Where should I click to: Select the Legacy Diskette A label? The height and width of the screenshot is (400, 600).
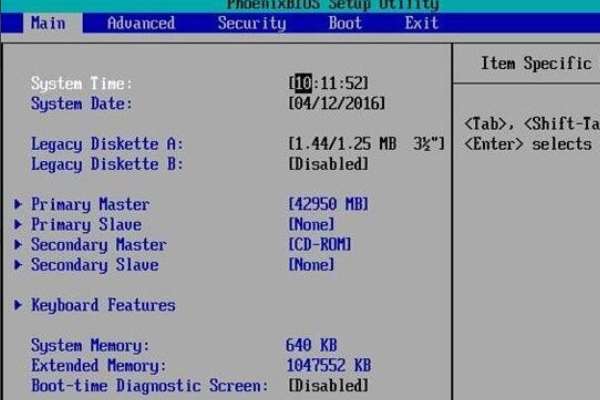click(x=107, y=144)
